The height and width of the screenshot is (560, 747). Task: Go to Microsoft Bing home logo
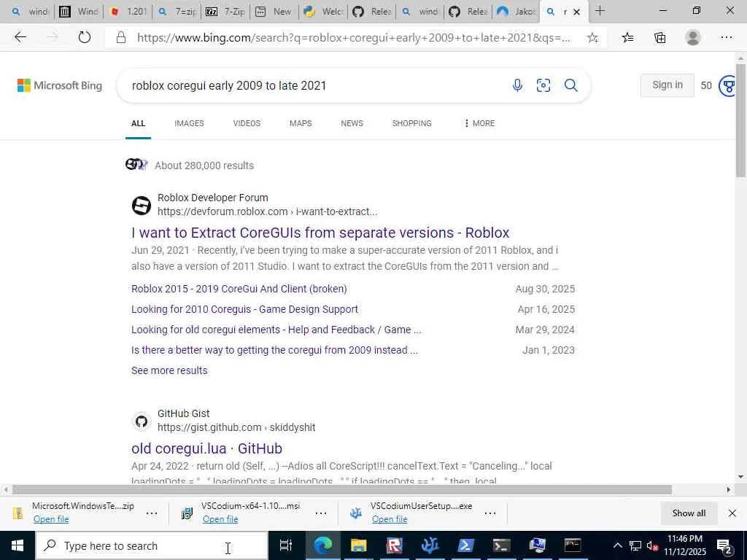(x=60, y=85)
